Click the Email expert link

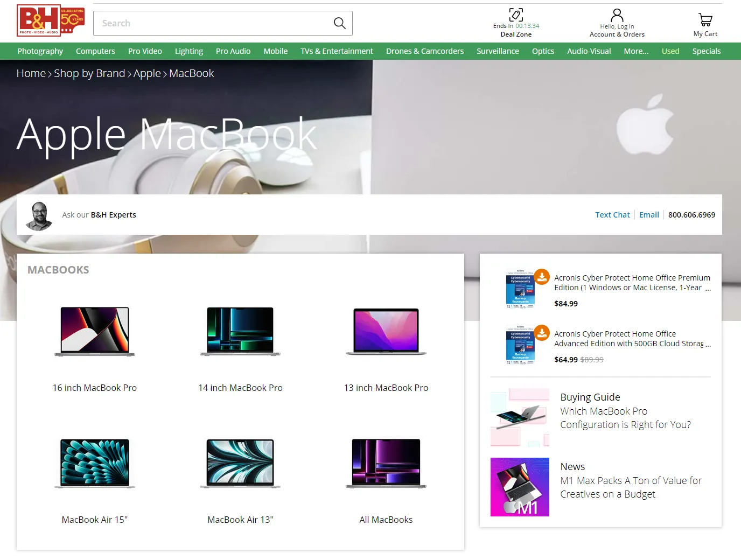click(x=649, y=215)
